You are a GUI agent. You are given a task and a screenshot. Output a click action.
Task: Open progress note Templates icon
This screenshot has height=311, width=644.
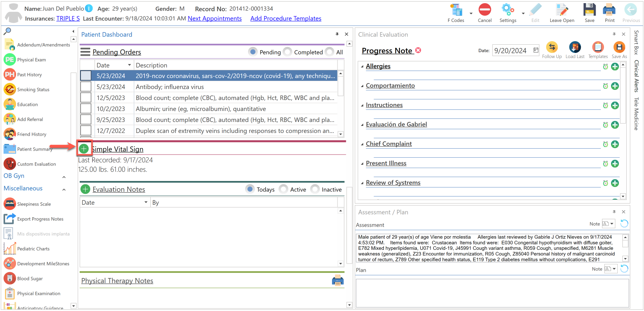[598, 47]
